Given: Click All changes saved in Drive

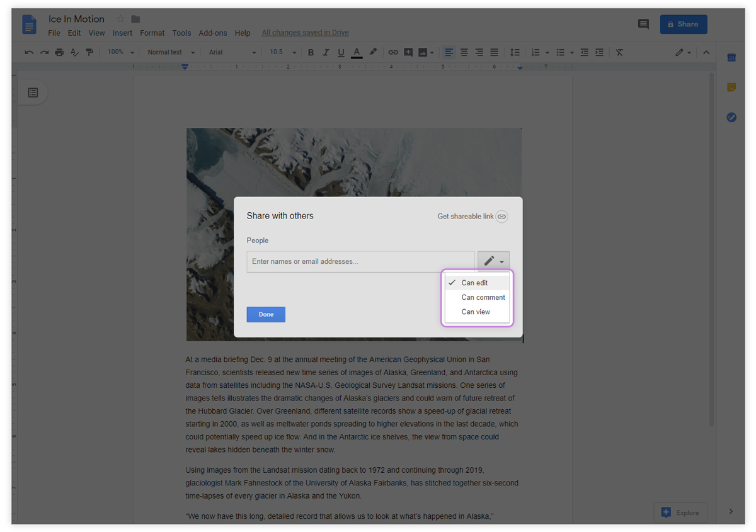Looking at the screenshot, I should pos(305,33).
